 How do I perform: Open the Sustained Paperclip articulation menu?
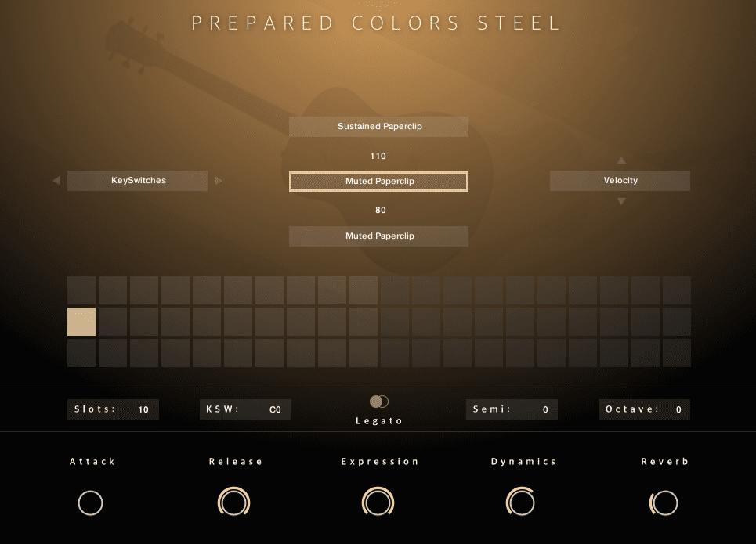pyautogui.click(x=378, y=127)
